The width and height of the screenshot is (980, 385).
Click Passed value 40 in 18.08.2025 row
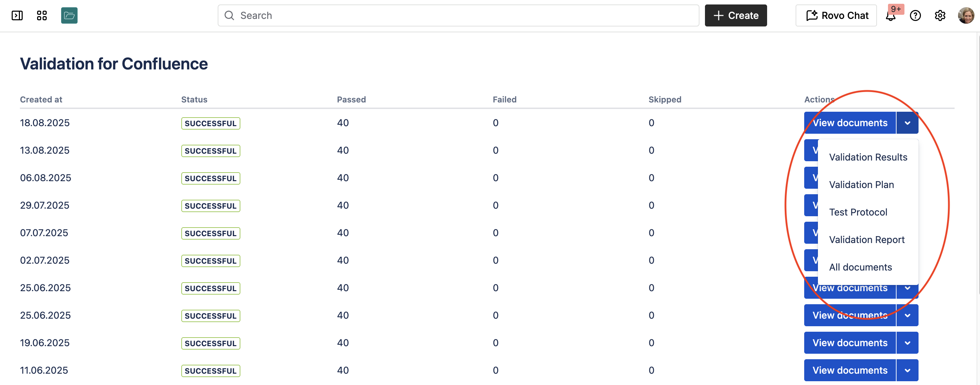click(343, 123)
